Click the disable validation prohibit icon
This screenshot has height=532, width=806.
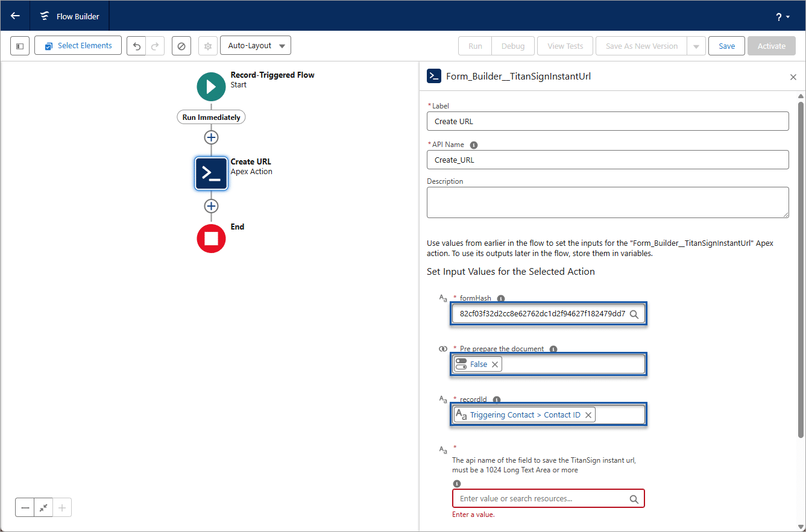(181, 45)
